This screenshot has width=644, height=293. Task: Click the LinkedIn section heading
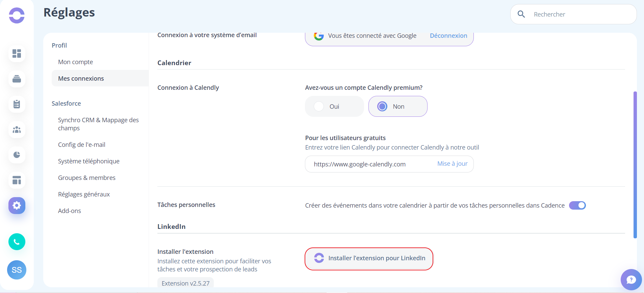point(171,227)
